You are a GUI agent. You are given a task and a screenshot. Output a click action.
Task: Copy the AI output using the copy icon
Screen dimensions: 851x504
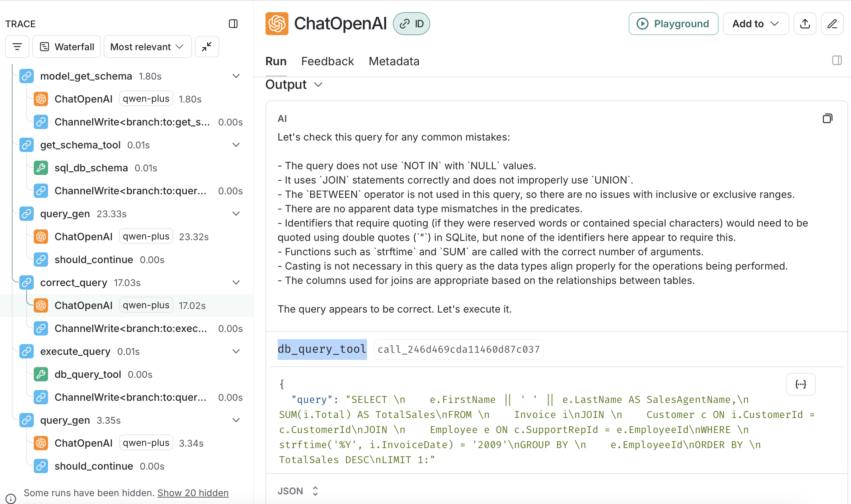coord(827,118)
